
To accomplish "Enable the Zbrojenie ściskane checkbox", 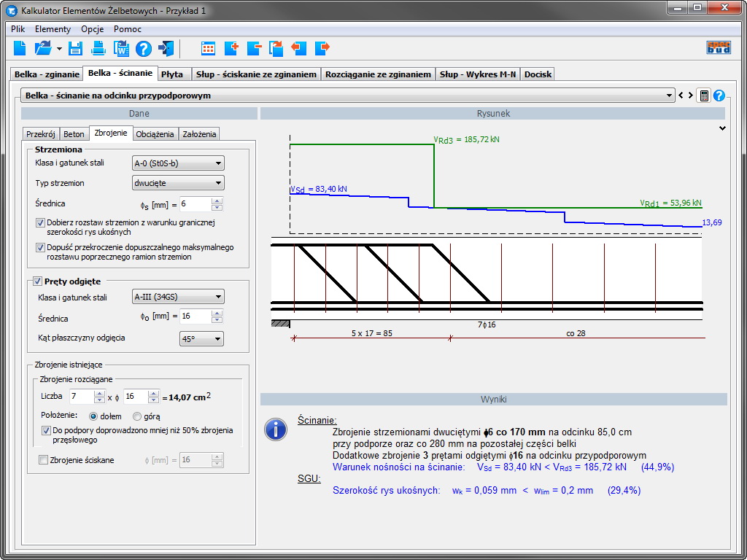I will click(x=43, y=460).
